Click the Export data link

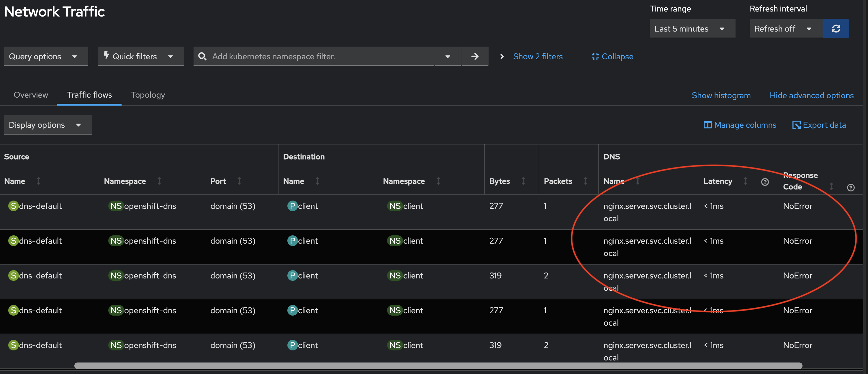[819, 125]
